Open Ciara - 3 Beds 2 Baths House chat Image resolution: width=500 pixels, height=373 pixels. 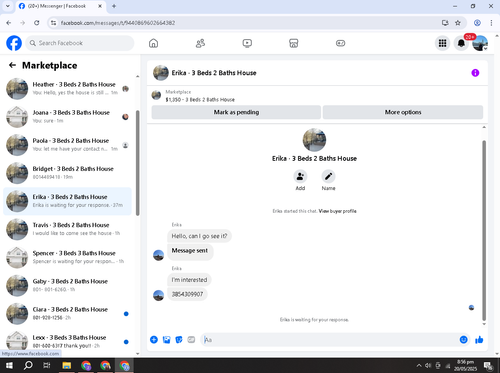67,314
